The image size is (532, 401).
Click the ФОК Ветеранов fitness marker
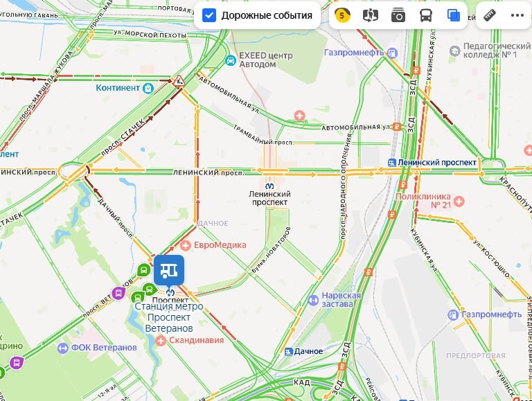[x=63, y=348]
